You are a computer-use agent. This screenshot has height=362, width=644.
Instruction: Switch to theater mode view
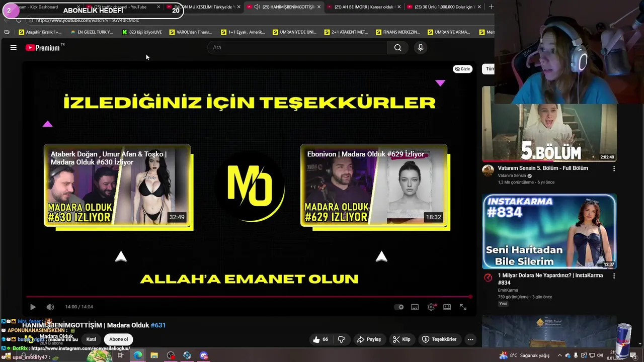tap(447, 307)
